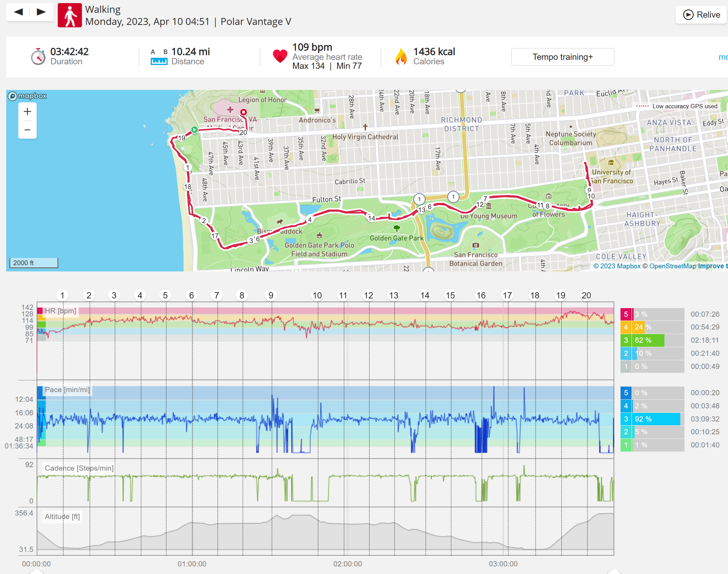Viewport: 728px width, 574px height.
Task: Open the OpenStreetMap attribution link
Action: [673, 266]
